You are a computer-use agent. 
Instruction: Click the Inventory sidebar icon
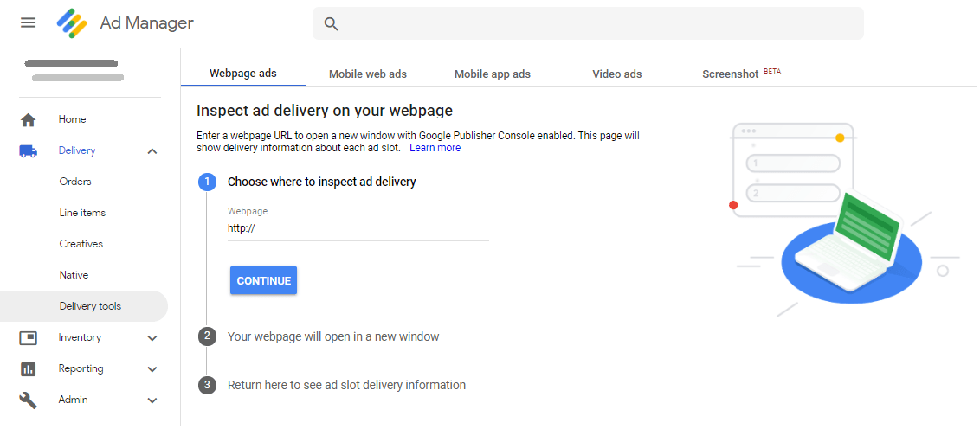[28, 337]
